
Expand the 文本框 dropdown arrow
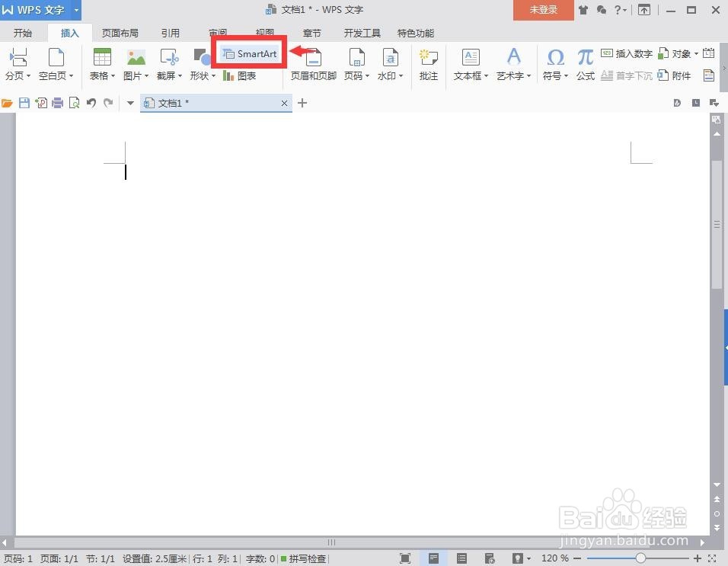[x=486, y=75]
